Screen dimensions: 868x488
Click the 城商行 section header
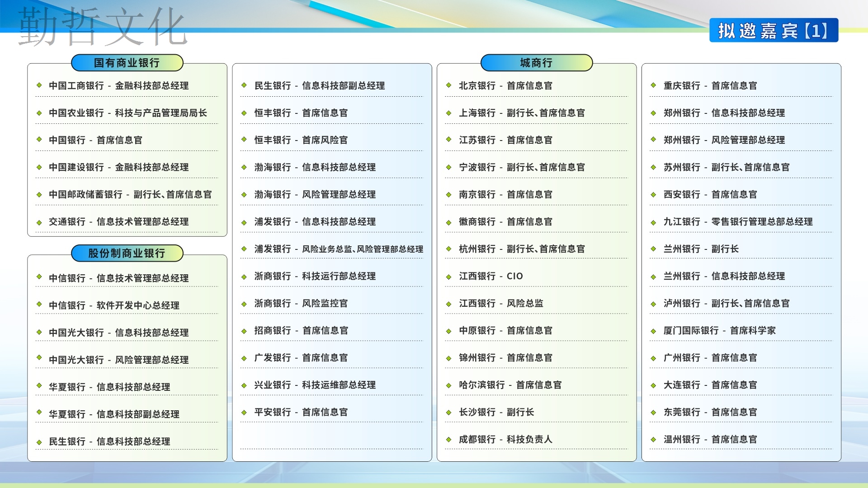[536, 63]
